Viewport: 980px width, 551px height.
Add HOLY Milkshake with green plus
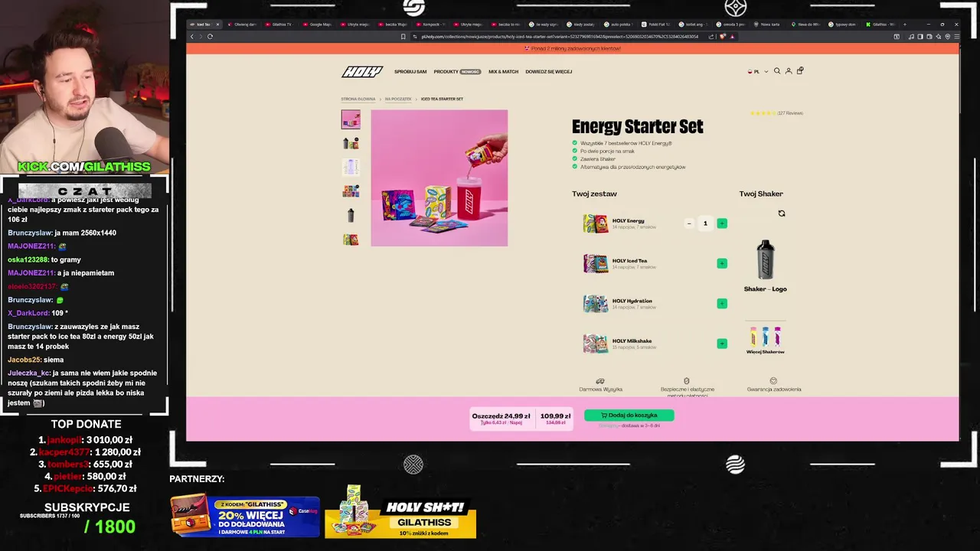722,344
